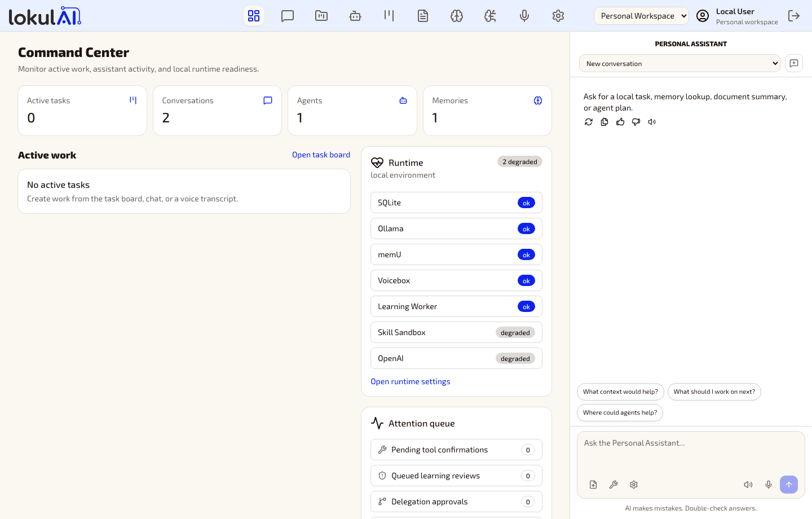Open the Personal Workspace dropdown

(641, 16)
